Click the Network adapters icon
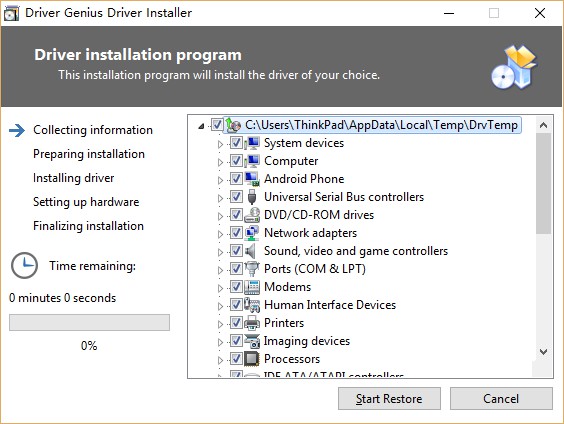Image resolution: width=564 pixels, height=424 pixels. click(x=252, y=233)
